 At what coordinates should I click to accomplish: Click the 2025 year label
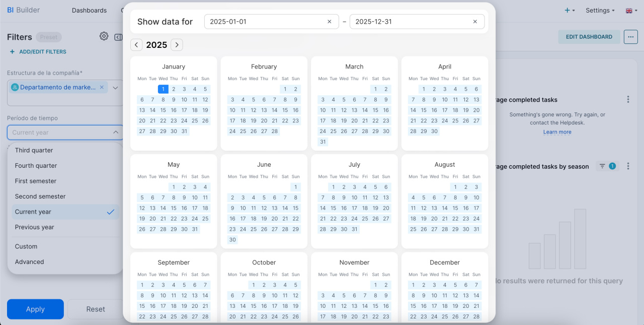tap(156, 45)
